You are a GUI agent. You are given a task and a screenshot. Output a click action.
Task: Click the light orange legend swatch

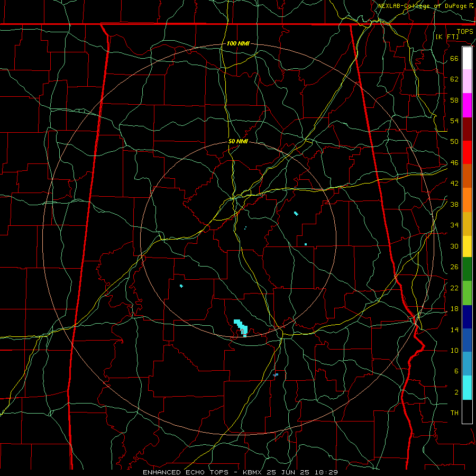[x=467, y=200]
